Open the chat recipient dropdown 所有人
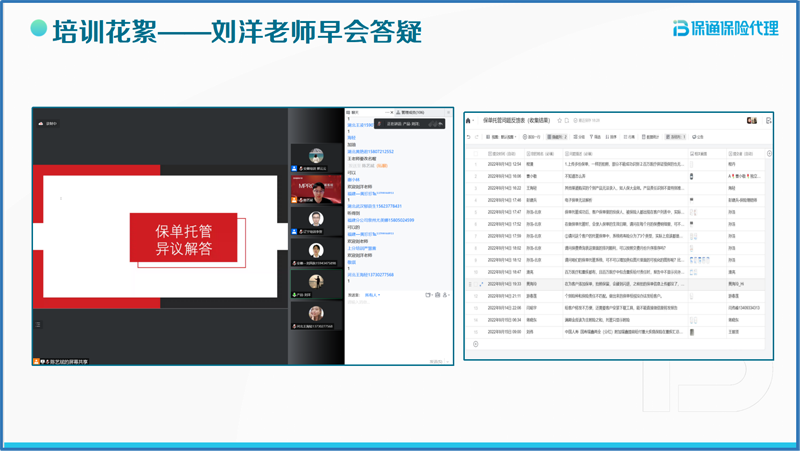The height and width of the screenshot is (452, 800). click(372, 295)
